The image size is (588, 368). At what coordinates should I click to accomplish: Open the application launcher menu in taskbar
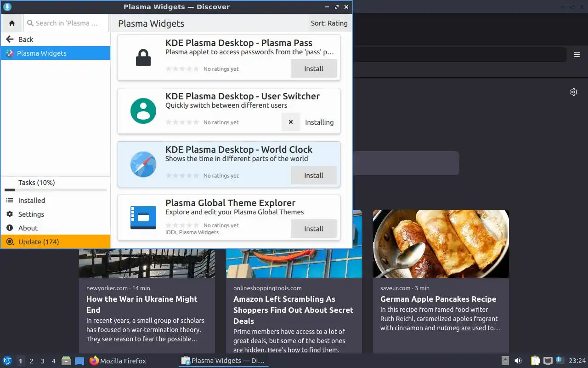7,361
